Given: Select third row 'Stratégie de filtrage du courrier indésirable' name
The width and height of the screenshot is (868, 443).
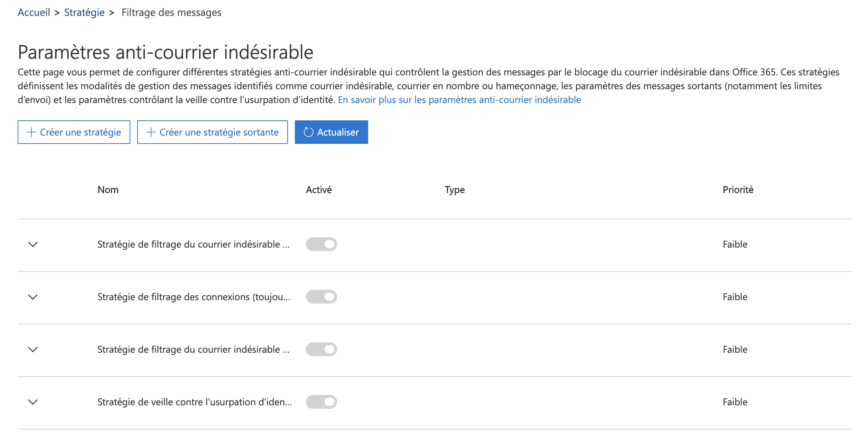Looking at the screenshot, I should 194,350.
